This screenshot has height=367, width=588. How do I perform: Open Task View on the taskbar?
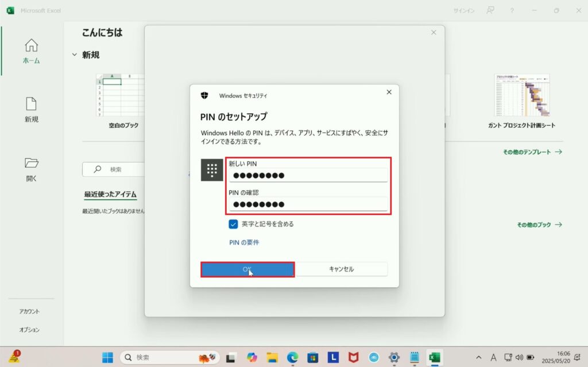[x=230, y=358]
